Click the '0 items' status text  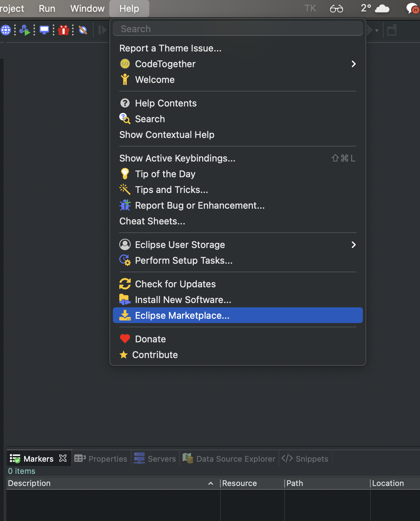pyautogui.click(x=22, y=471)
